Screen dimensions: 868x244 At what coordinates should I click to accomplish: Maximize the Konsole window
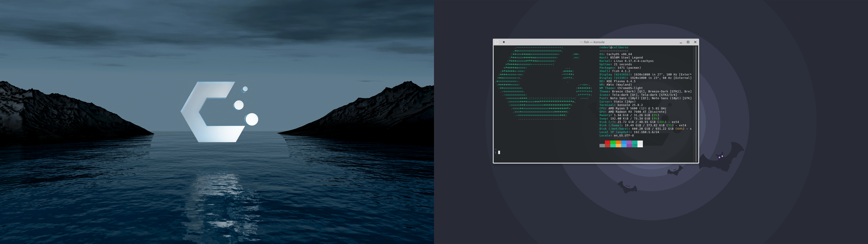coord(688,42)
